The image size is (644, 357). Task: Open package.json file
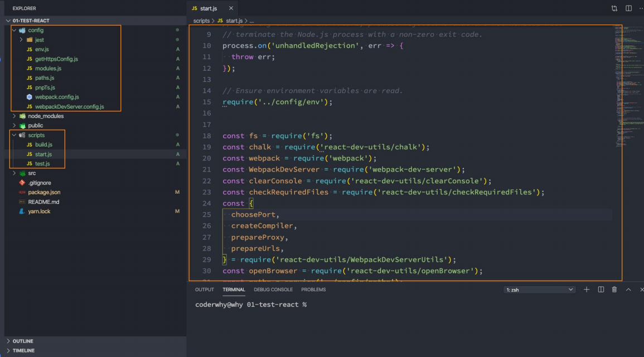44,192
